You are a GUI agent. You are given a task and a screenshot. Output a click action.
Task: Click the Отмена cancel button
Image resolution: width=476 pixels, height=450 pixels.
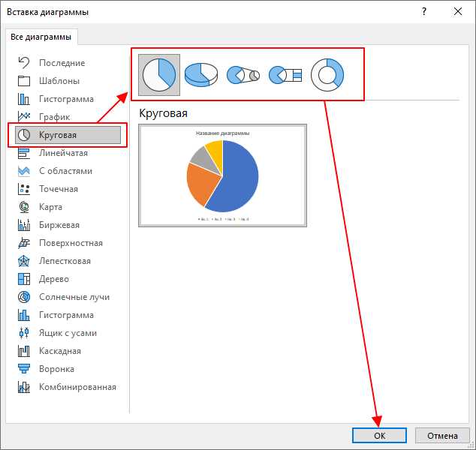pos(442,436)
